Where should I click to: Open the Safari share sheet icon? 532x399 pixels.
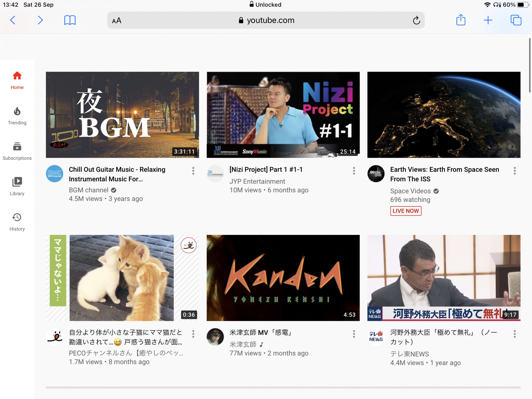[x=461, y=20]
